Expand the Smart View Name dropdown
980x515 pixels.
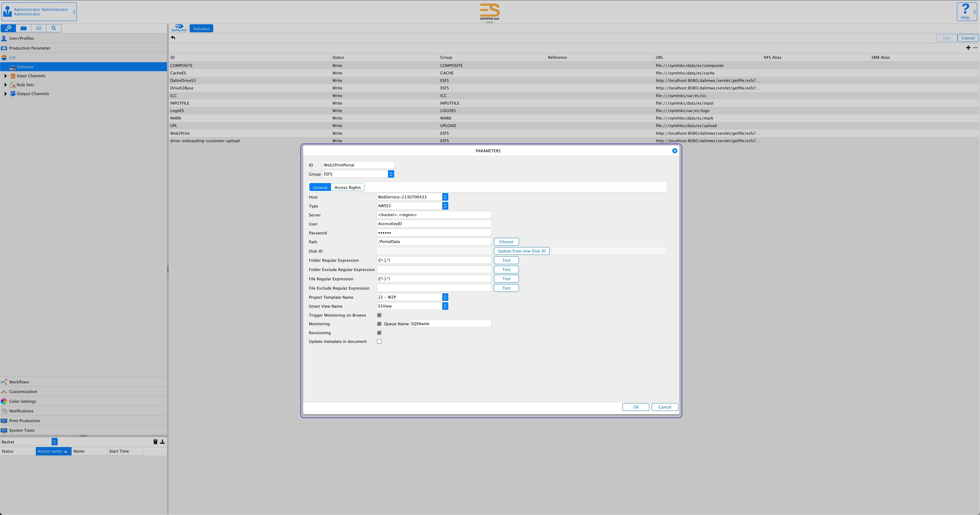(x=445, y=306)
